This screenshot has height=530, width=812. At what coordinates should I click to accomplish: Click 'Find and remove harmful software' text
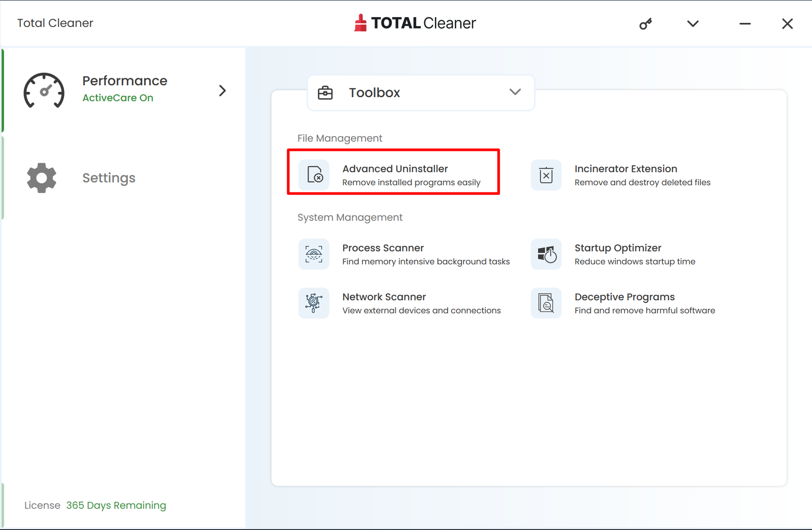(x=644, y=311)
